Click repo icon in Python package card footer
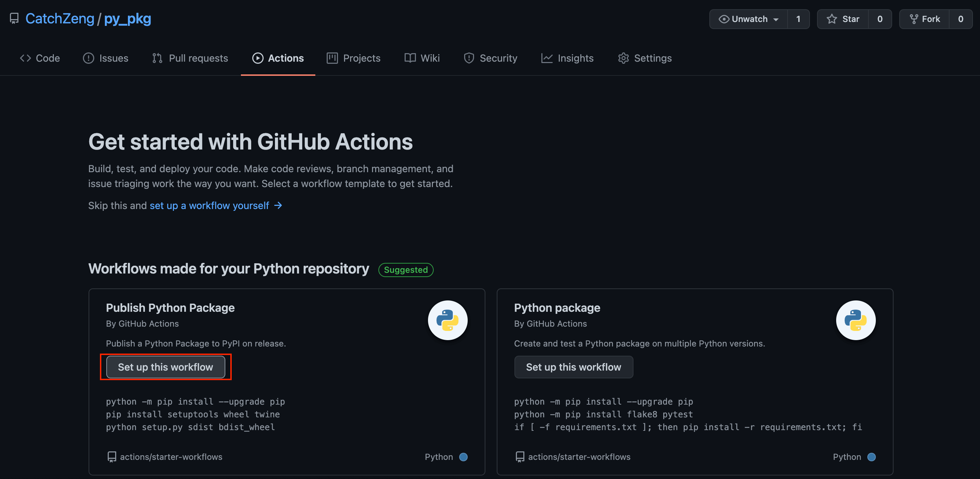Screen dimensions: 980x479 coord(520,457)
